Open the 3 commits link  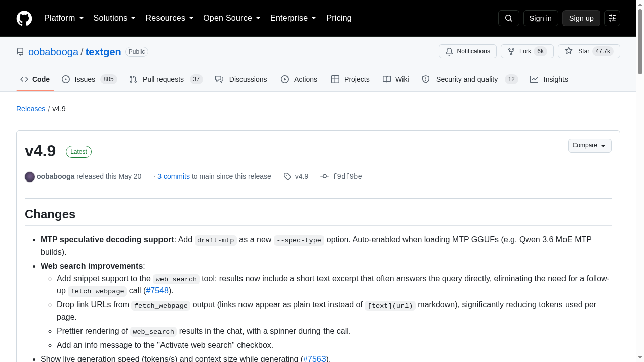click(x=174, y=176)
